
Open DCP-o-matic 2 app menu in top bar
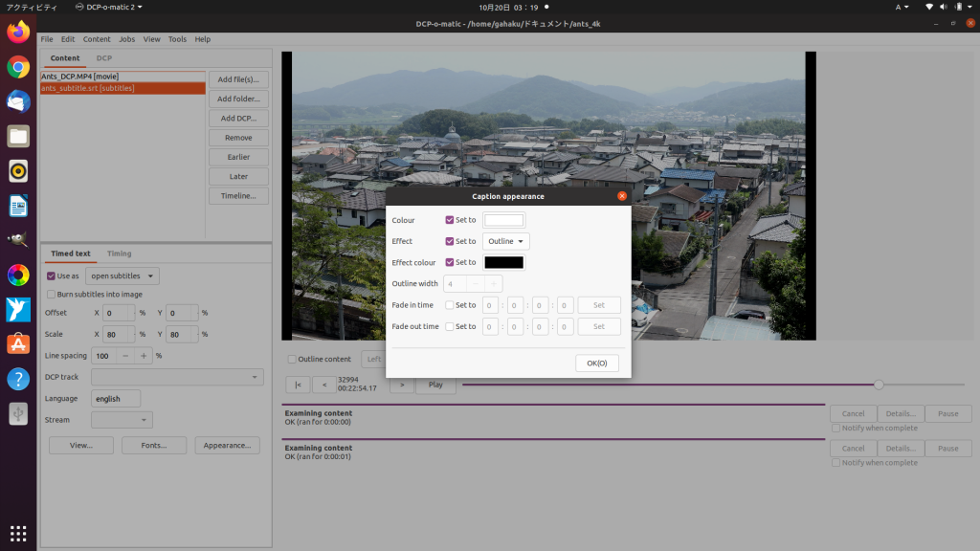pyautogui.click(x=109, y=7)
